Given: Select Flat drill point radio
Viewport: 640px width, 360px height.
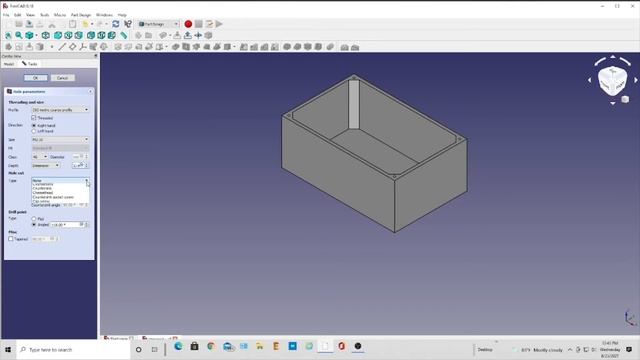Looking at the screenshot, I should pos(34,219).
